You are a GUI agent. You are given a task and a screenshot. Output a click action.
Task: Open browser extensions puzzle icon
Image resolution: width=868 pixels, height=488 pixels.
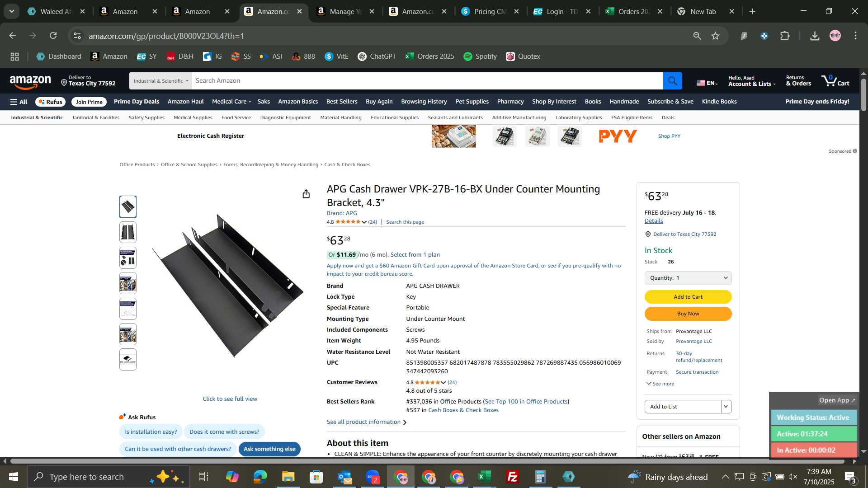pyautogui.click(x=785, y=36)
